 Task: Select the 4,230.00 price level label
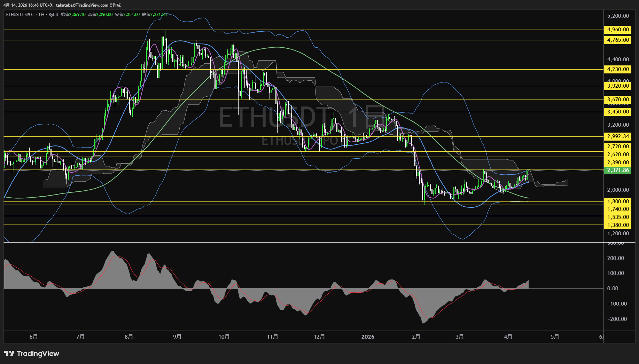[x=618, y=69]
